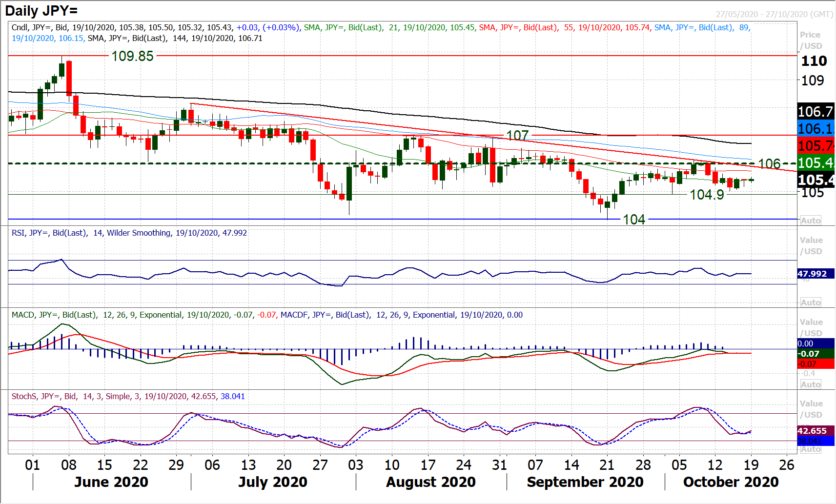Click the 104.9 support level label
Viewport: 836px width, 504px height.
[707, 195]
